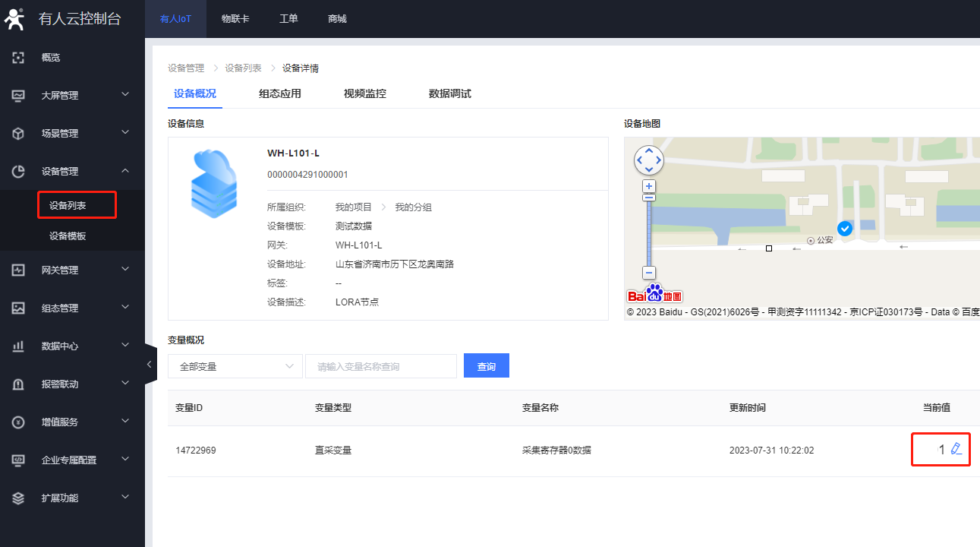The height and width of the screenshot is (547, 980).
Task: Click the 有人云控制台 title
Action: tap(80, 19)
